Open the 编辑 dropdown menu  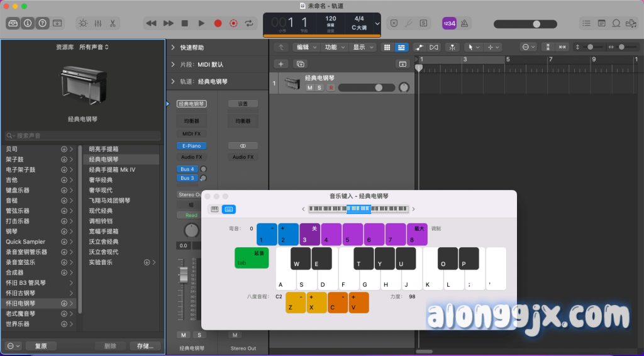tap(306, 47)
